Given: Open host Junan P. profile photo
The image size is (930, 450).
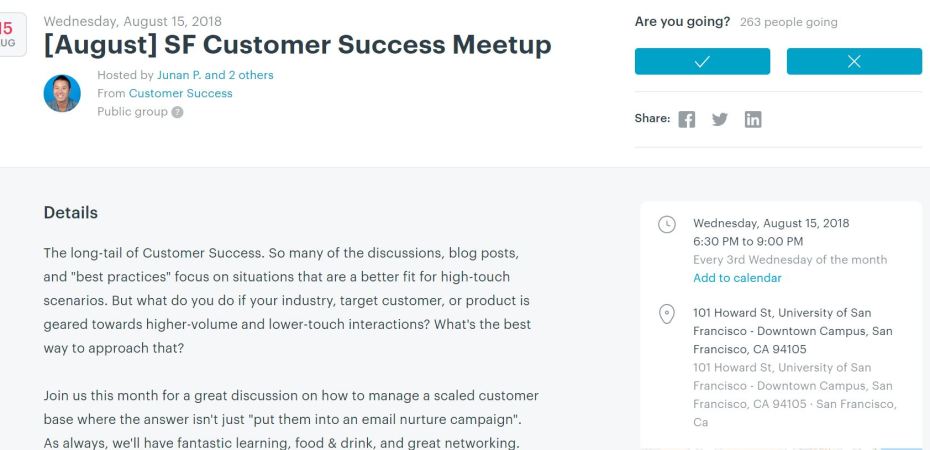Looking at the screenshot, I should click(x=62, y=93).
